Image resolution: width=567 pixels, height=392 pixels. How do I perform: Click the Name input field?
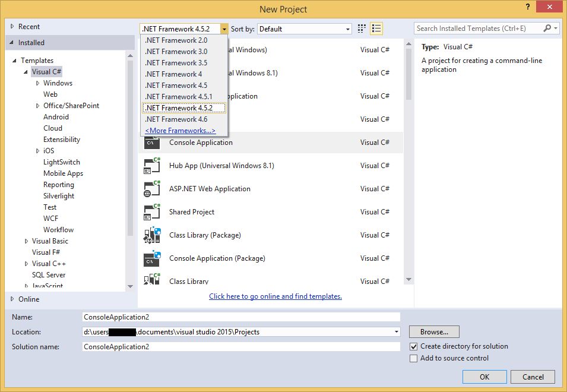coord(241,317)
